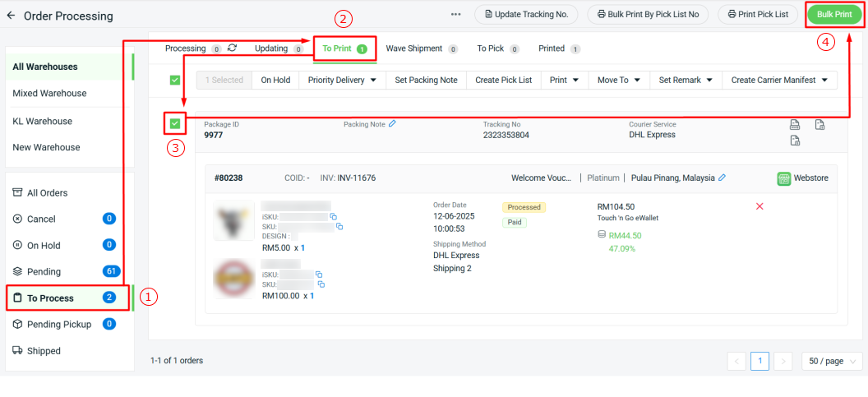Click tracking number 2323353804
Image resolution: width=868 pixels, height=397 pixels.
tap(506, 135)
